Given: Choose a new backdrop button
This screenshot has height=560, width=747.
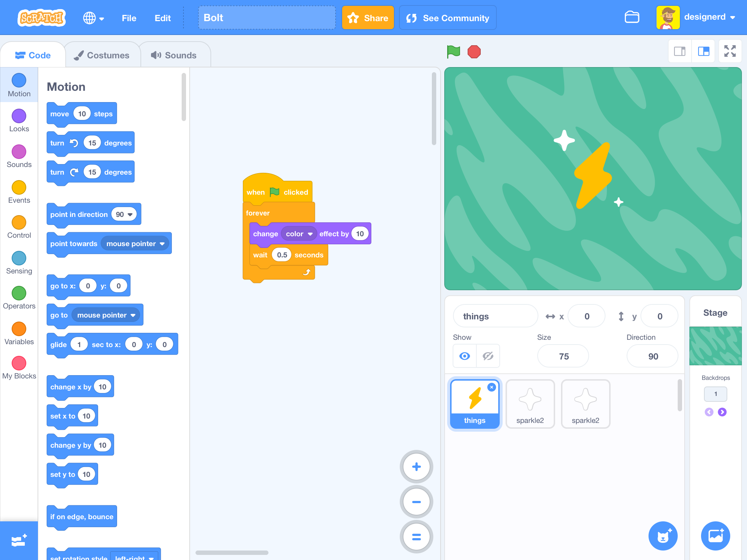Looking at the screenshot, I should click(715, 536).
